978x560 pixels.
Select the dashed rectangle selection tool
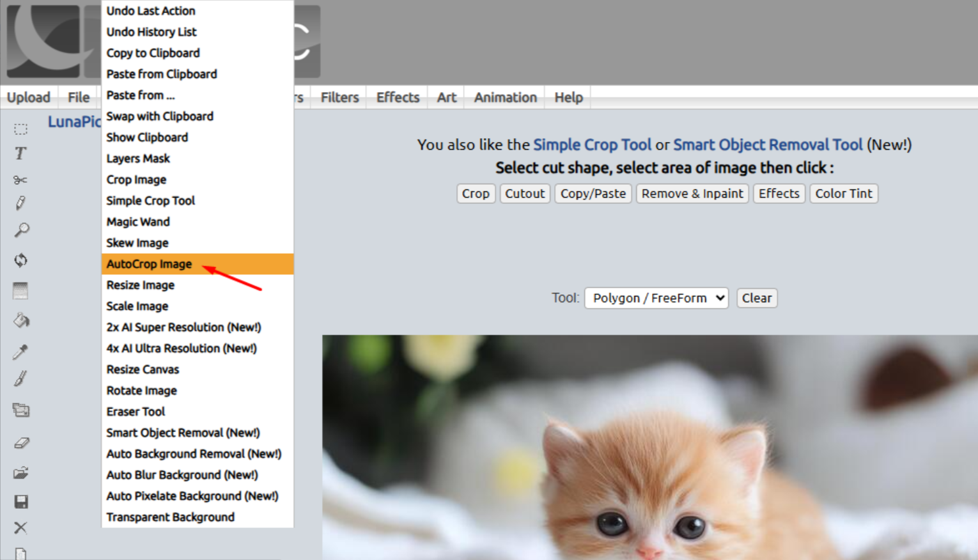(x=20, y=129)
